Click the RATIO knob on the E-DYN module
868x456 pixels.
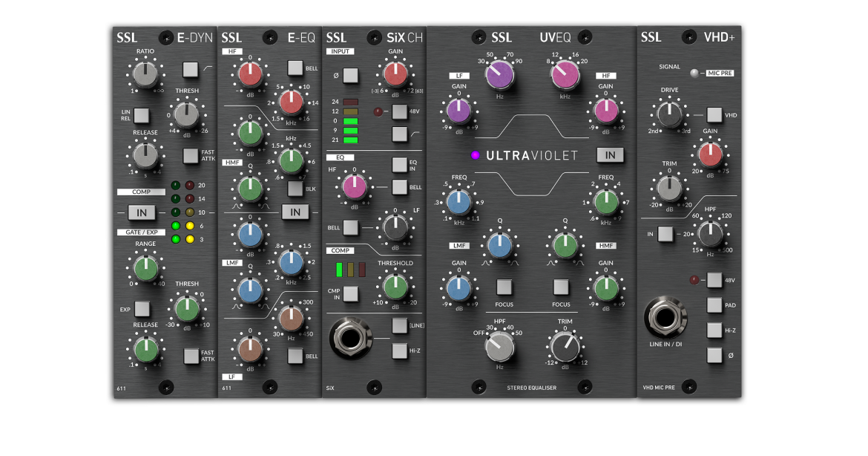pos(145,74)
